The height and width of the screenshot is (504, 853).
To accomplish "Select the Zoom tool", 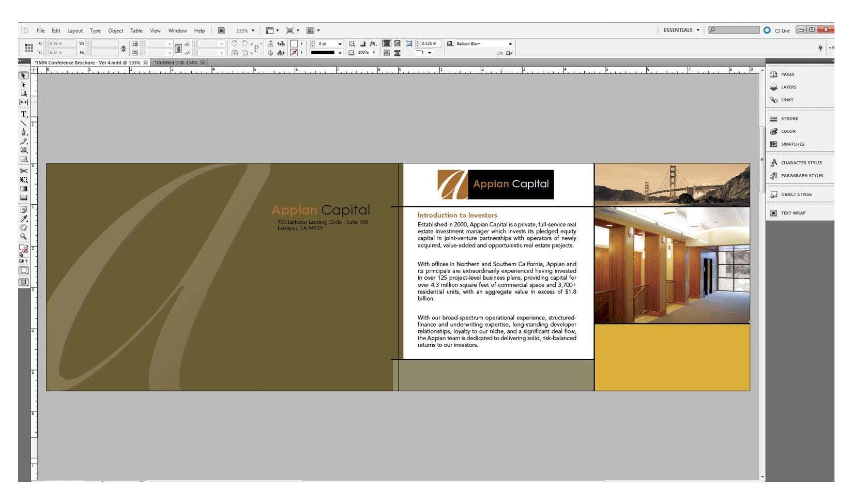I will [x=23, y=236].
